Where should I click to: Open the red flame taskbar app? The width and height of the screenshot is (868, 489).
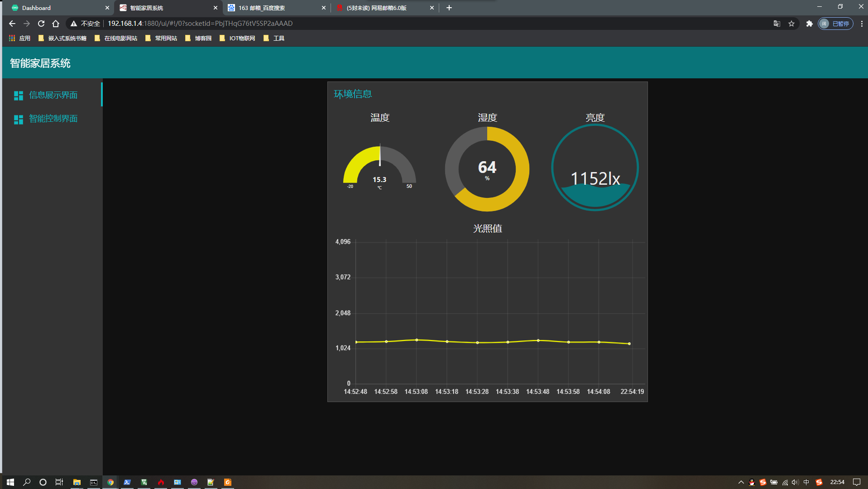(161, 482)
